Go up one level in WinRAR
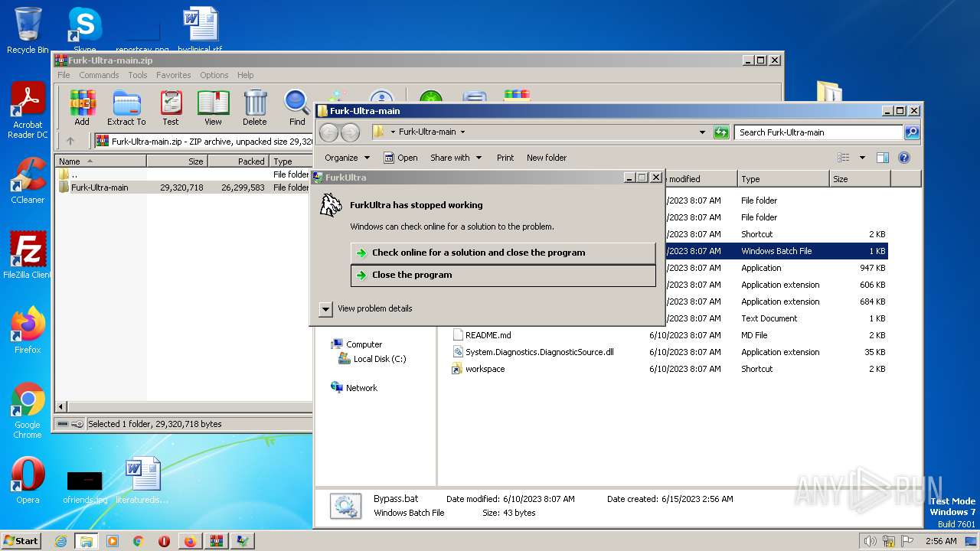The image size is (980, 551). point(70,141)
